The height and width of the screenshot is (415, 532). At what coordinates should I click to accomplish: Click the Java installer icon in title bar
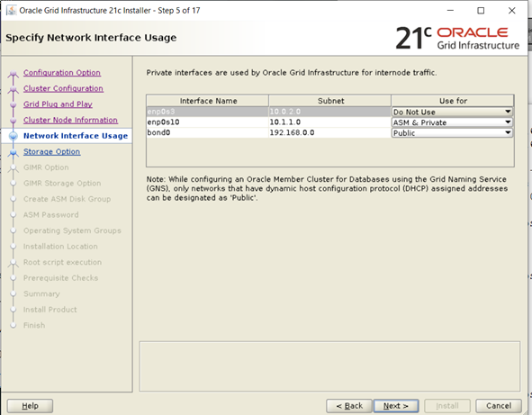pos(11,10)
